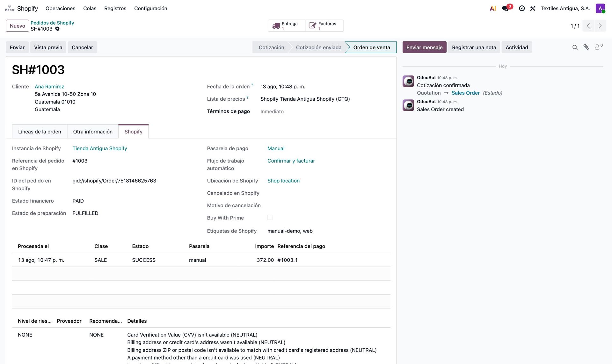
Task: Open the Manual payment gateway link
Action: [276, 148]
